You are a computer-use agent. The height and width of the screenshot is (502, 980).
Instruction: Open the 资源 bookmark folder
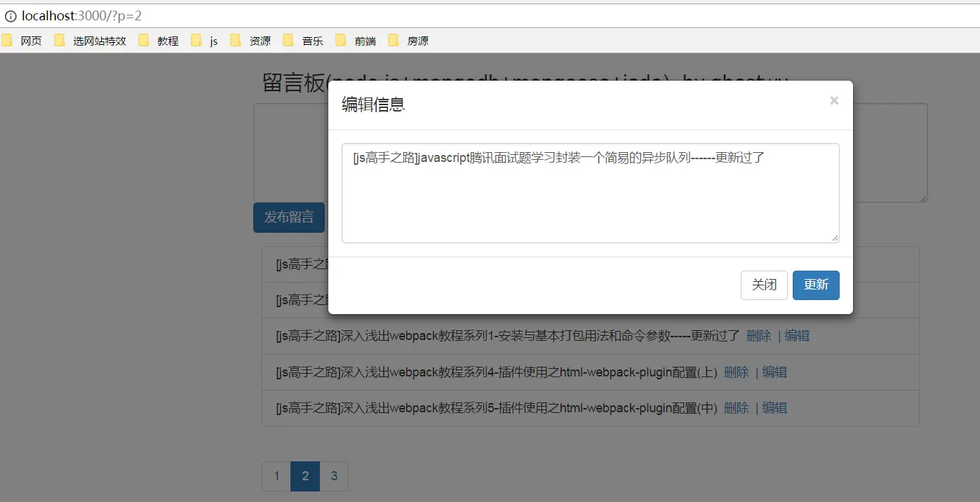coord(251,41)
